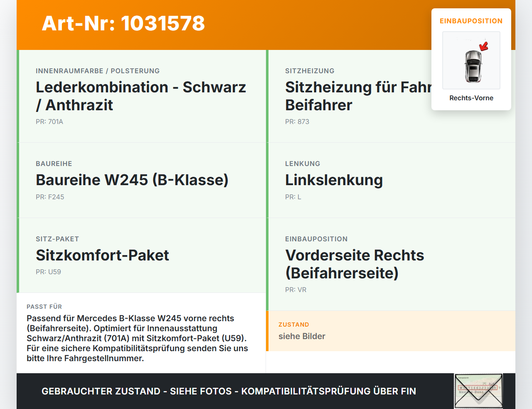Select Vorderseite Rechts (Beifahrerseite) text
532x409 pixels.
point(355,264)
